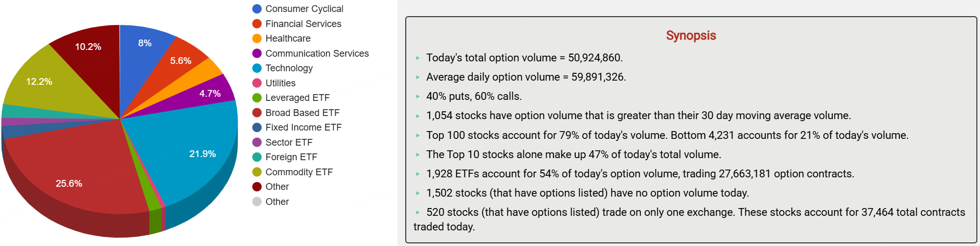Select the Broad Based ETF legend label

(x=302, y=113)
